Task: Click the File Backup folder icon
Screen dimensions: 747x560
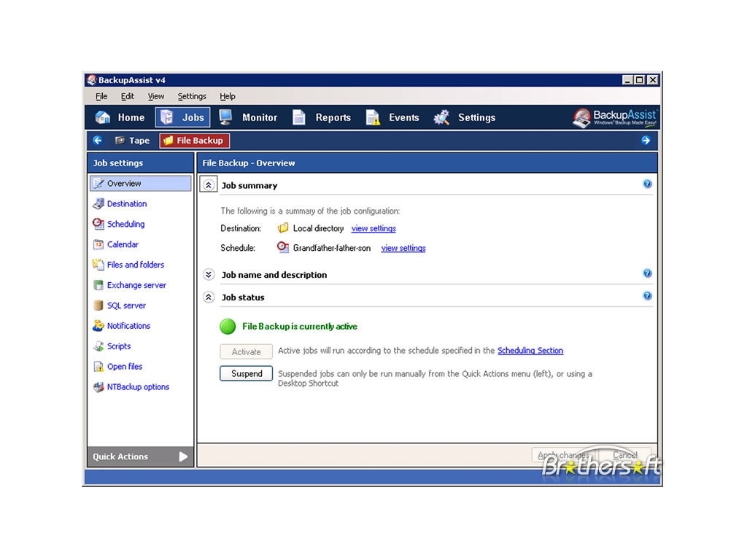Action: tap(169, 141)
